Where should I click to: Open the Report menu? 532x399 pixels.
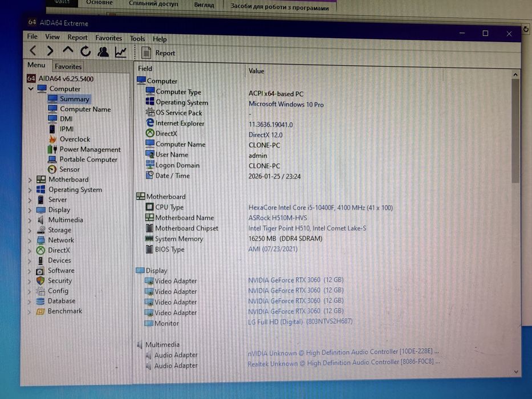[78, 37]
